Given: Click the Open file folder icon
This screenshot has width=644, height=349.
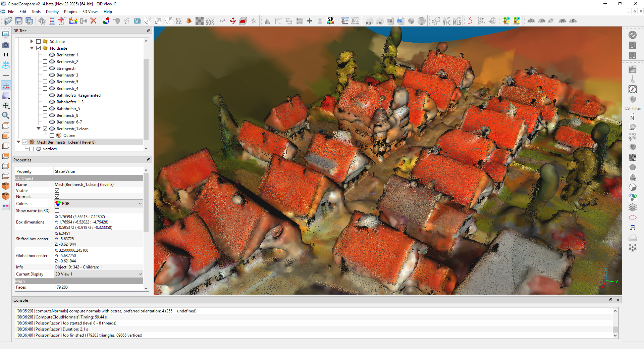Looking at the screenshot, I should (8, 21).
